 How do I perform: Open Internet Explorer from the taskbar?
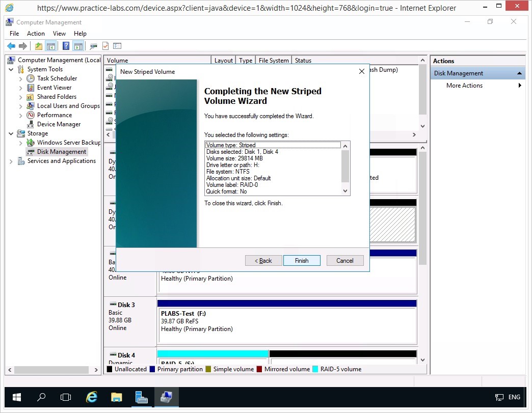[x=92, y=397]
